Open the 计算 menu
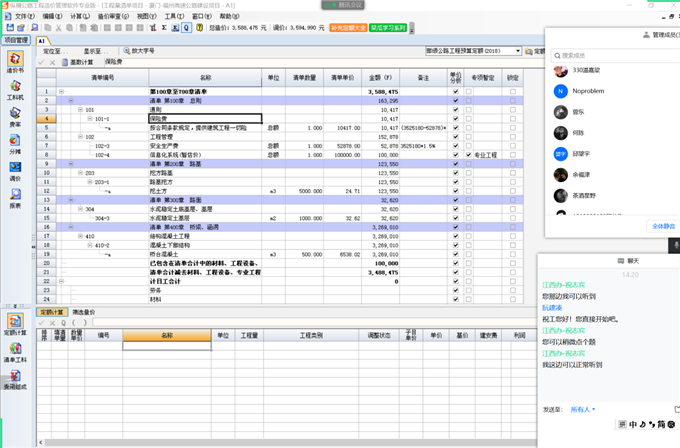Image resolution: width=680 pixels, height=448 pixels. pyautogui.click(x=75, y=17)
